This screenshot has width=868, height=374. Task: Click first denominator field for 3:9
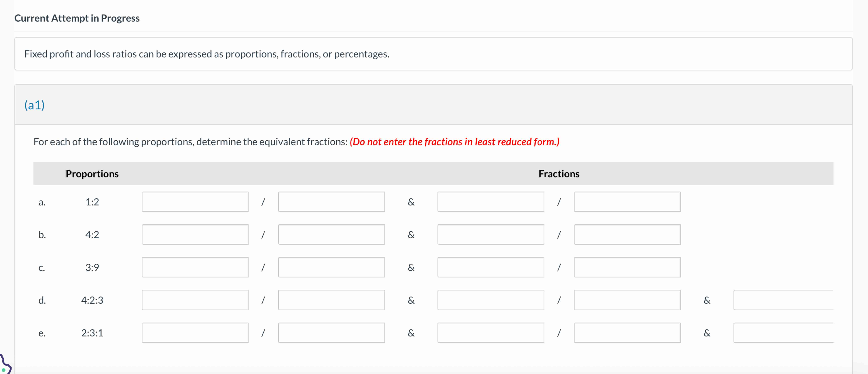[331, 267]
